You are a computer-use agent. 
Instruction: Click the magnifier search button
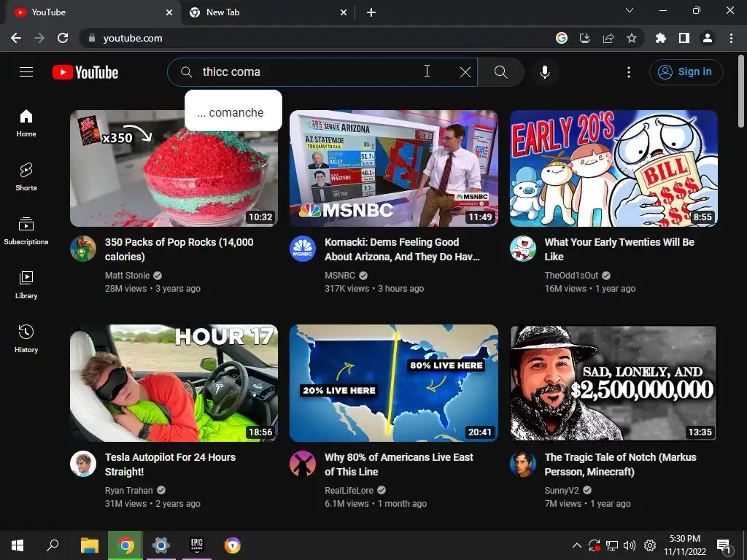500,72
